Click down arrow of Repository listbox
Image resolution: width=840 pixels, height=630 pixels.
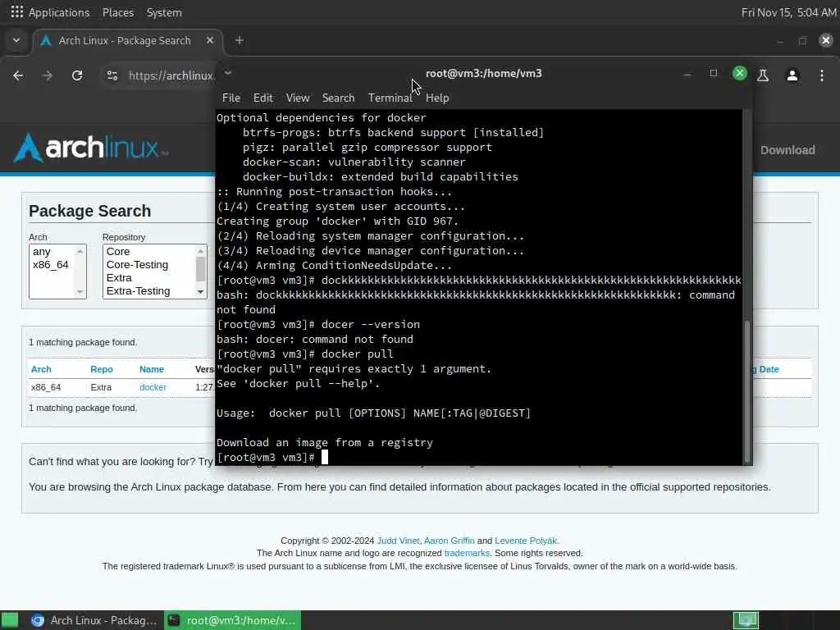pyautogui.click(x=200, y=292)
